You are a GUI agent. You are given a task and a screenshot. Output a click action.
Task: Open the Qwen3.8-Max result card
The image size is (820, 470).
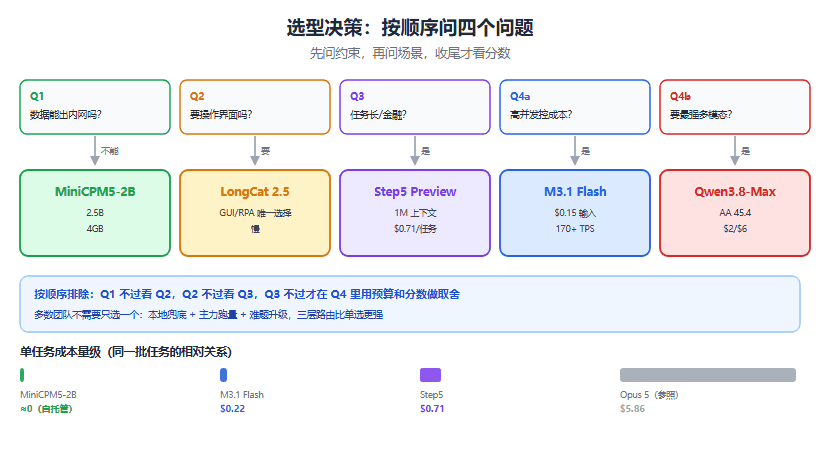click(x=735, y=213)
